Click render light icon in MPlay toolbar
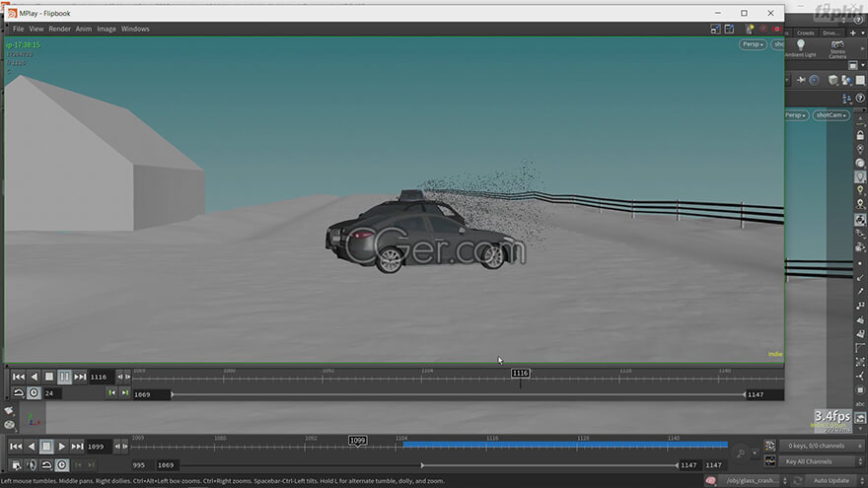This screenshot has width=868, height=488. point(750,29)
